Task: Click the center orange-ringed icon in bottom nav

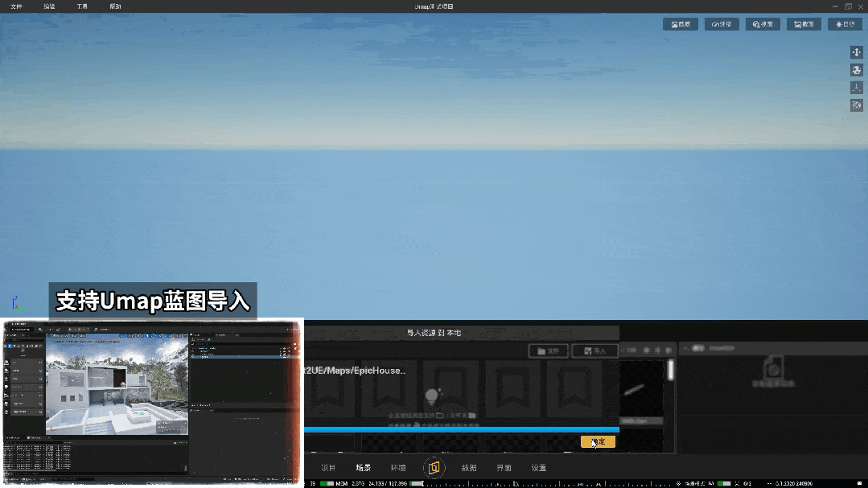Action: [434, 467]
